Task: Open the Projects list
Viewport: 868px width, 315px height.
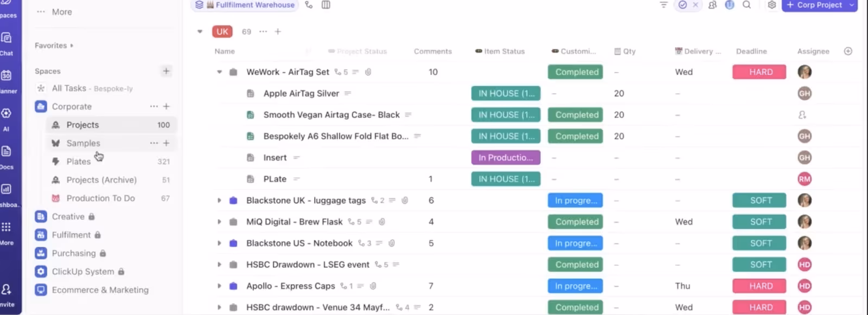Action: point(111,125)
